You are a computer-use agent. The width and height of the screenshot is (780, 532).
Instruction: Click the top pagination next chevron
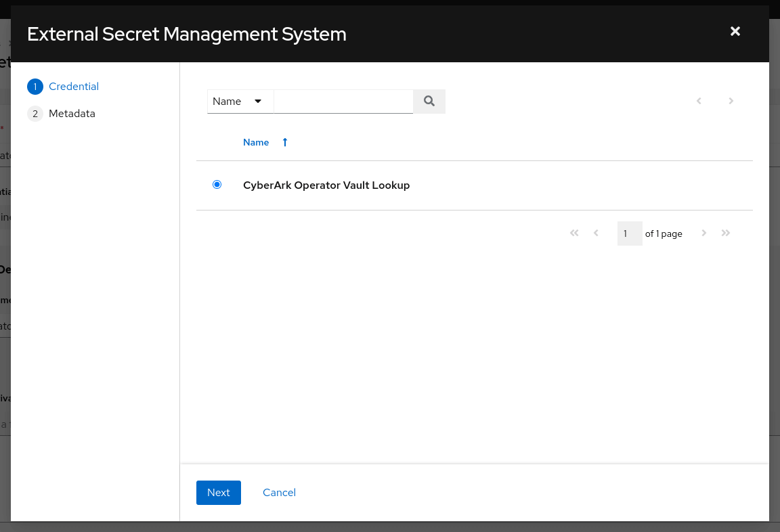[731, 101]
